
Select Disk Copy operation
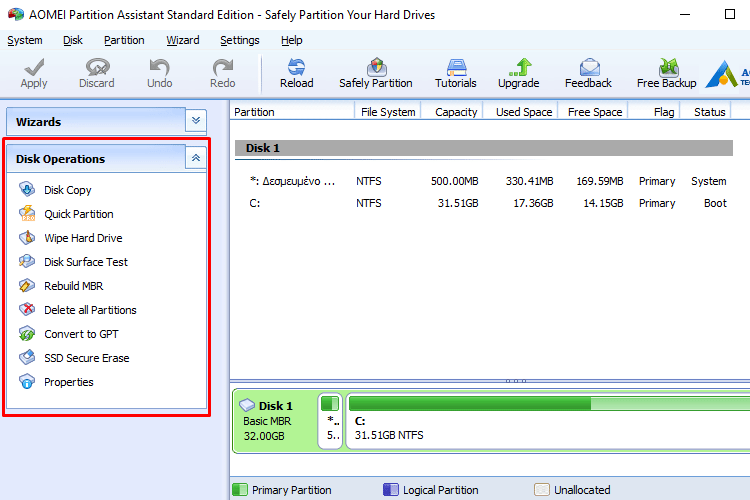(67, 190)
